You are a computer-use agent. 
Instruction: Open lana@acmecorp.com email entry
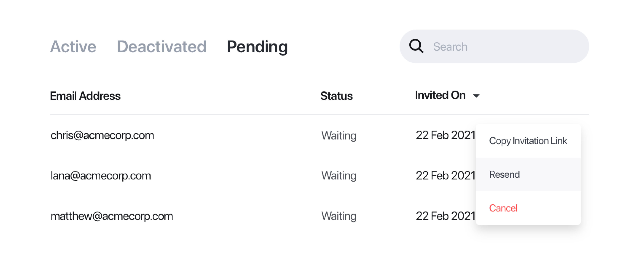(101, 176)
